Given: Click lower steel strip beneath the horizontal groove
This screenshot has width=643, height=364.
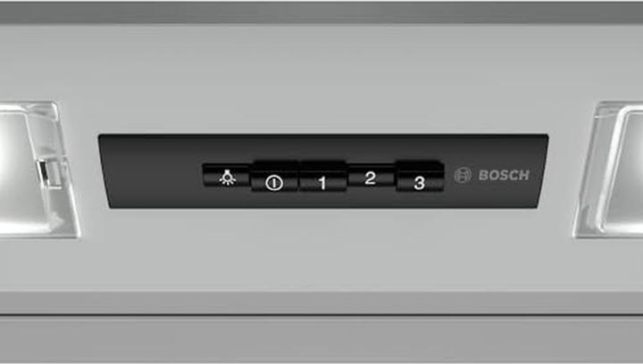Looking at the screenshot, I should pos(321,339).
